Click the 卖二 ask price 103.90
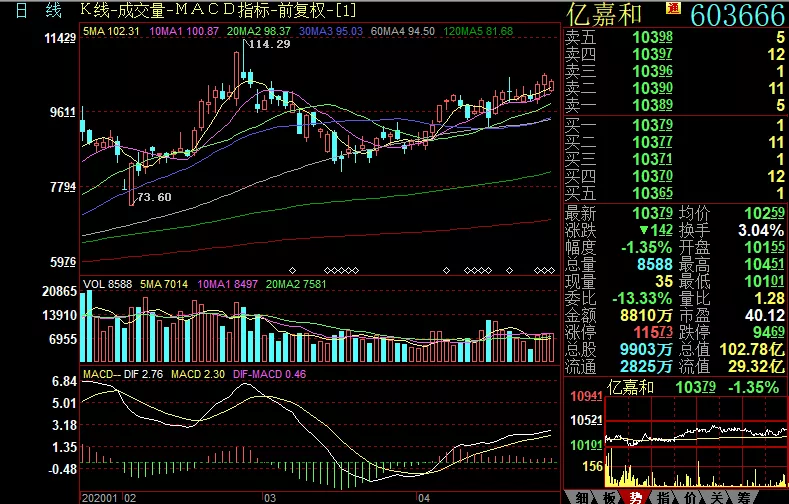The image size is (789, 504). point(652,89)
